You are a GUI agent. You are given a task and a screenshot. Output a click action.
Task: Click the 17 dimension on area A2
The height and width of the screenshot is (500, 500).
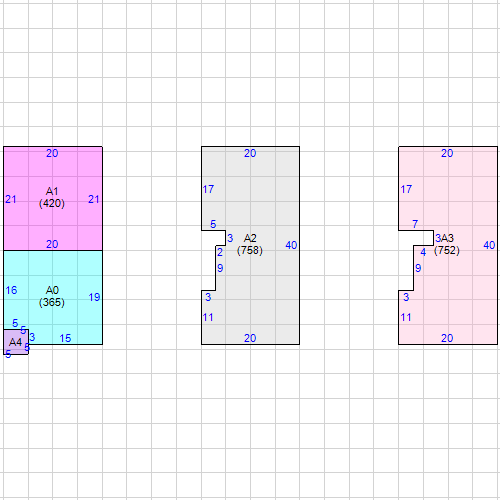[x=208, y=189]
